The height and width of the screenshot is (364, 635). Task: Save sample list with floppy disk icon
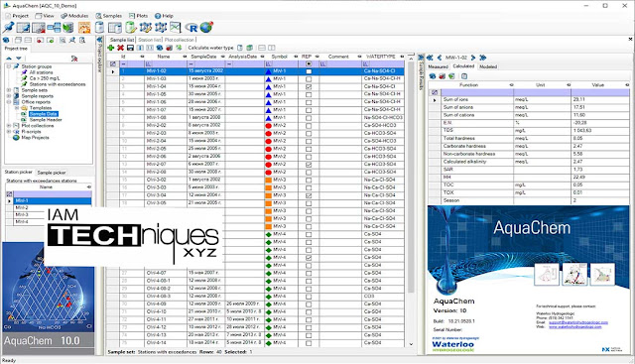click(x=130, y=48)
